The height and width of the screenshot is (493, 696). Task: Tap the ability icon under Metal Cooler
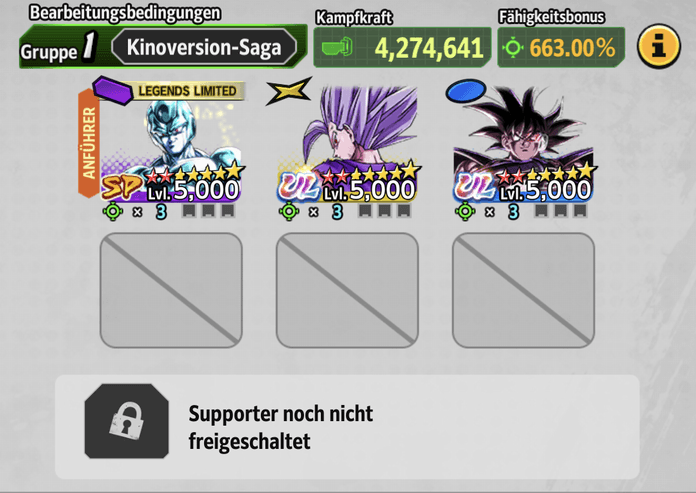coord(113,211)
